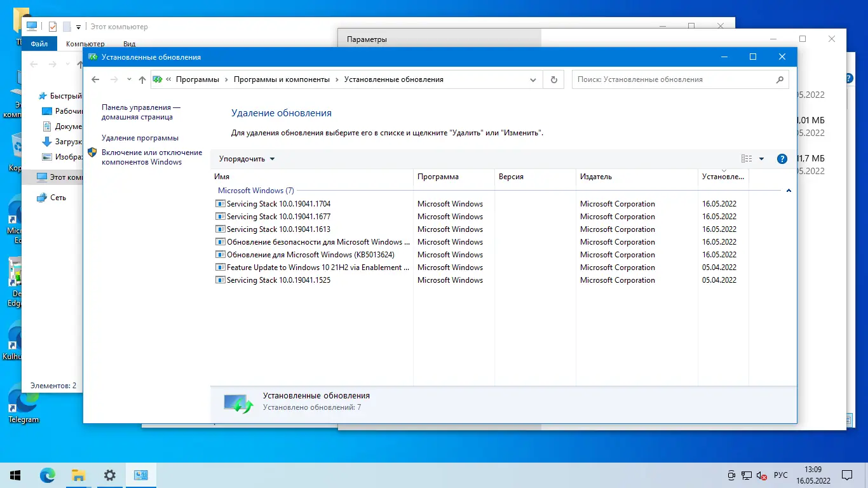Click the muted volume tray icon
The width and height of the screenshot is (868, 488).
(761, 475)
